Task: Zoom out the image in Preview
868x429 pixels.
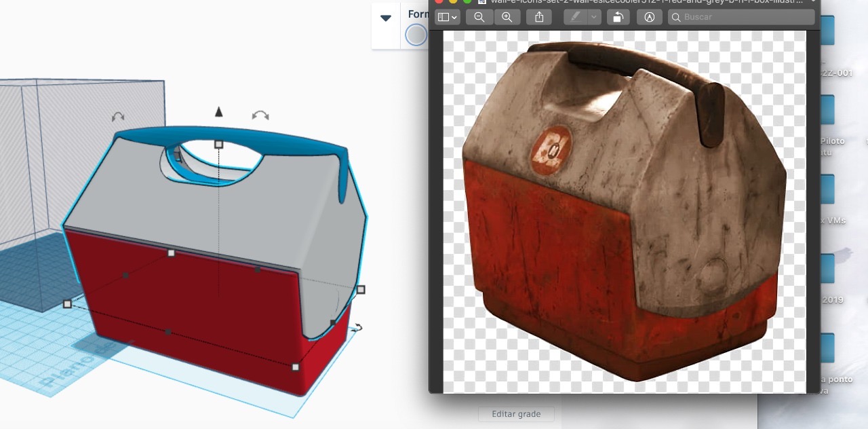Action: coord(479,17)
